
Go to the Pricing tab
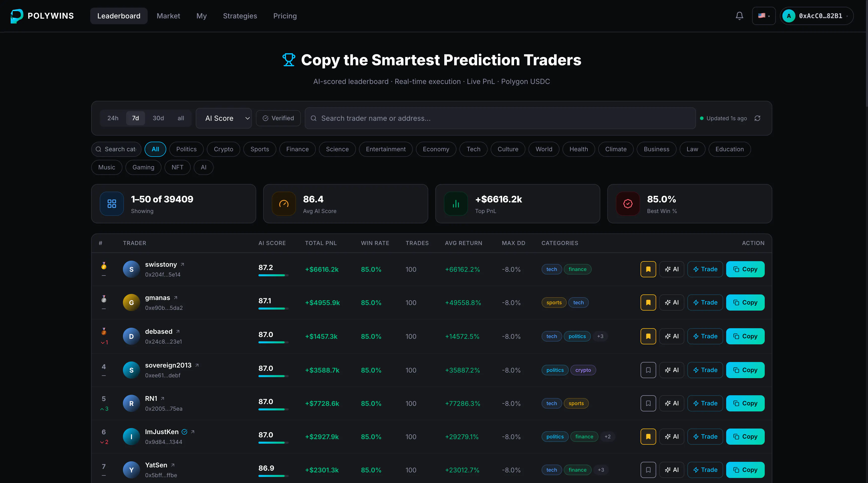tap(285, 16)
